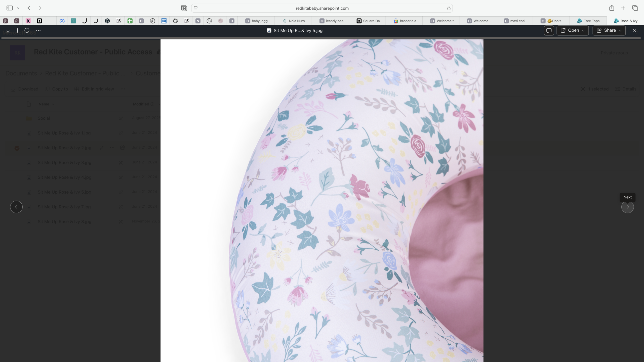Image resolution: width=644 pixels, height=362 pixels.
Task: Go to the next image
Action: coord(627,207)
